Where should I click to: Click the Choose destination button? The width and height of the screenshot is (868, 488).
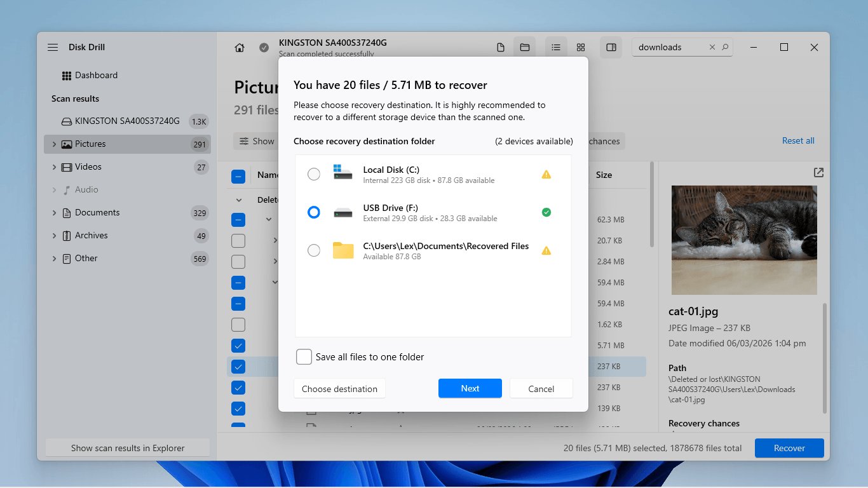click(x=339, y=389)
